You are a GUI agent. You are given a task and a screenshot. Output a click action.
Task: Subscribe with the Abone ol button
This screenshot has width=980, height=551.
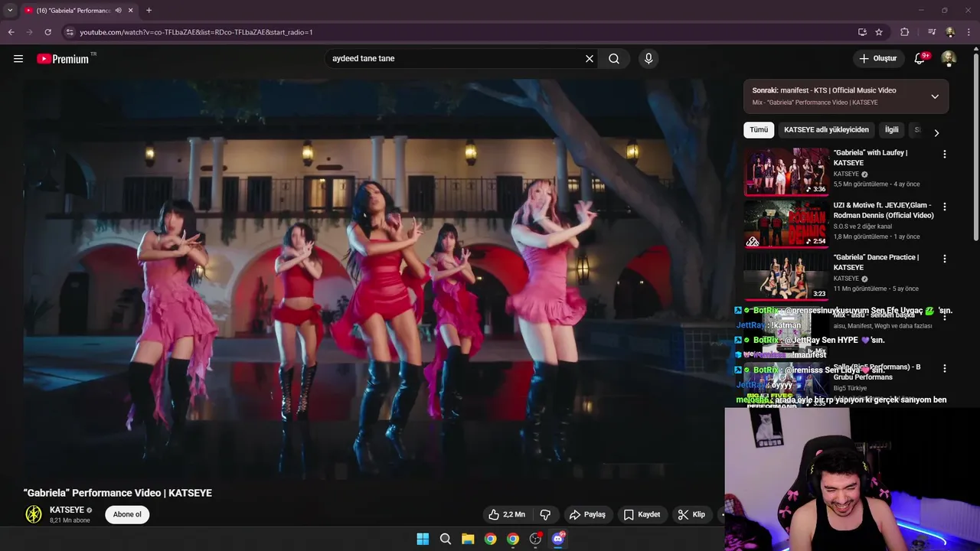pyautogui.click(x=127, y=514)
